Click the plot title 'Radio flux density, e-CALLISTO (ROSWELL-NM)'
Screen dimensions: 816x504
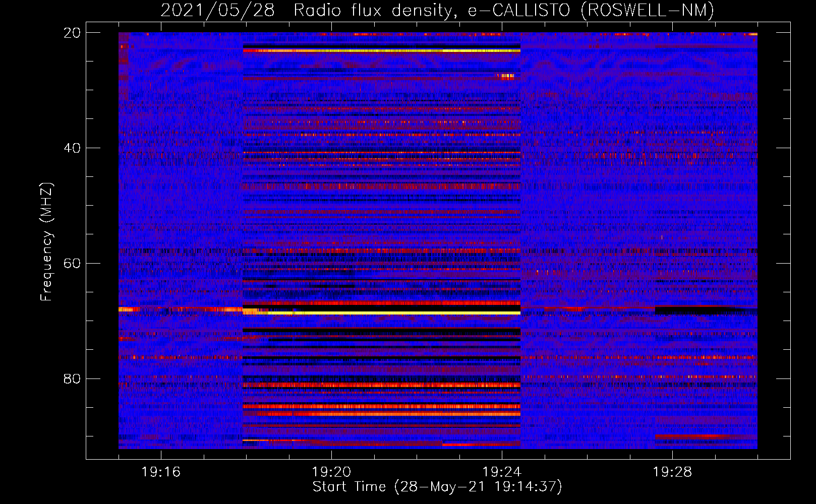point(504,10)
